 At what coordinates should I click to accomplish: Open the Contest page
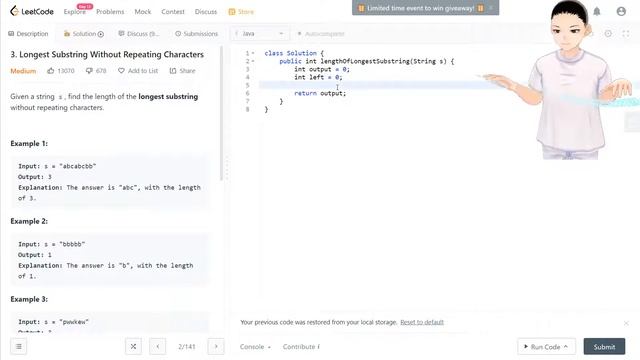pos(173,12)
